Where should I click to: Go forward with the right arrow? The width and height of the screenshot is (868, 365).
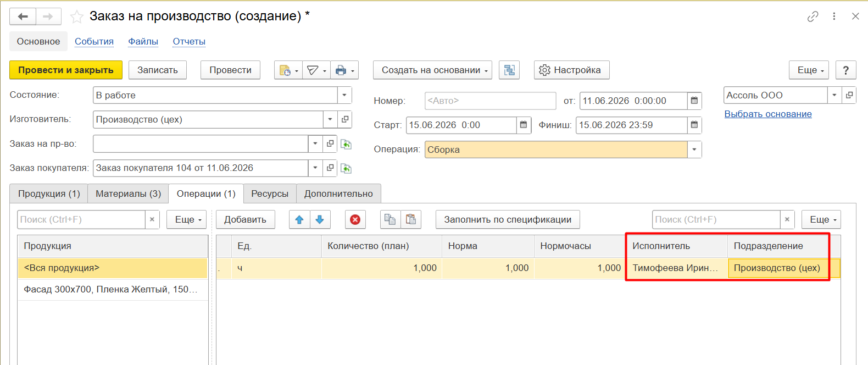tap(48, 16)
